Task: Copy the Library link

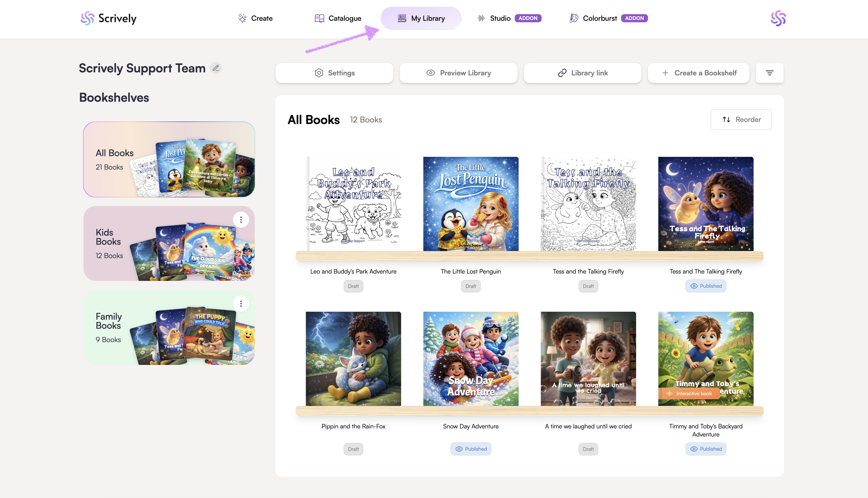Action: pos(582,73)
